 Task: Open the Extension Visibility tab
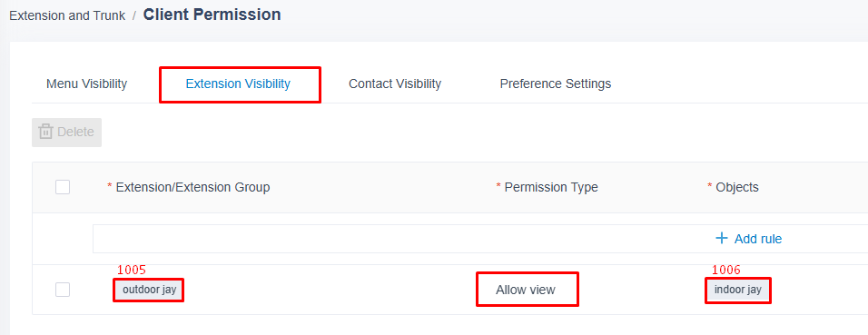(x=238, y=84)
